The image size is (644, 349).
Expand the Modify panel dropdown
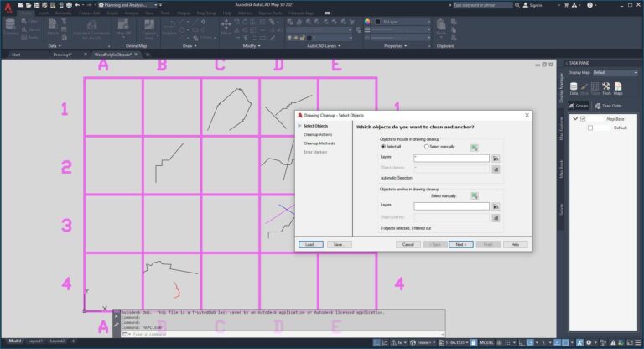pos(252,46)
